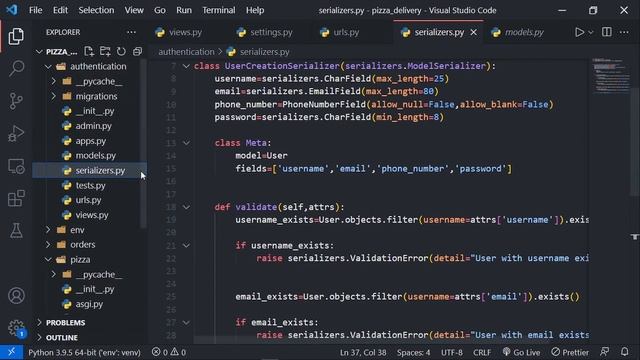640x360 pixels.
Task: Open the View menu
Action: 134,10
